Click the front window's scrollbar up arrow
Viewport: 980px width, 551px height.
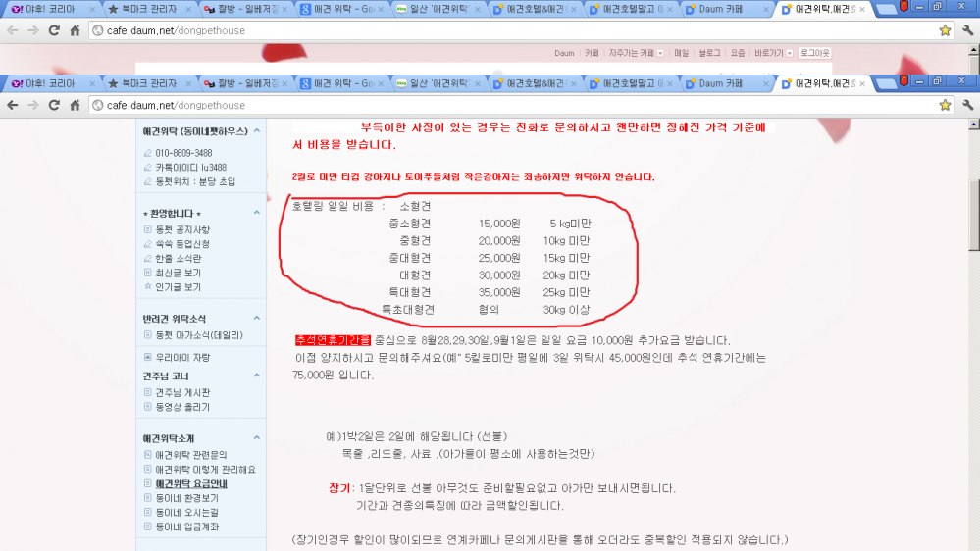pos(974,125)
